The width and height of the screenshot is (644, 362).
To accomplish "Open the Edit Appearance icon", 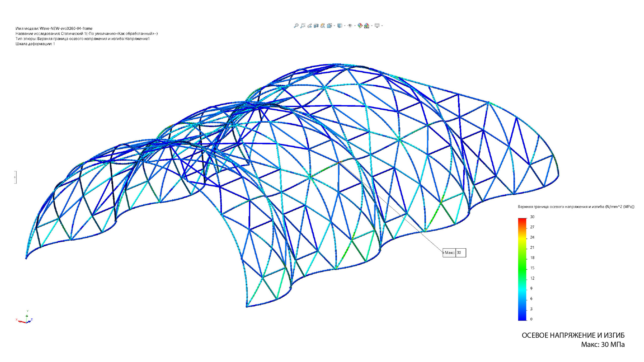I will point(360,26).
